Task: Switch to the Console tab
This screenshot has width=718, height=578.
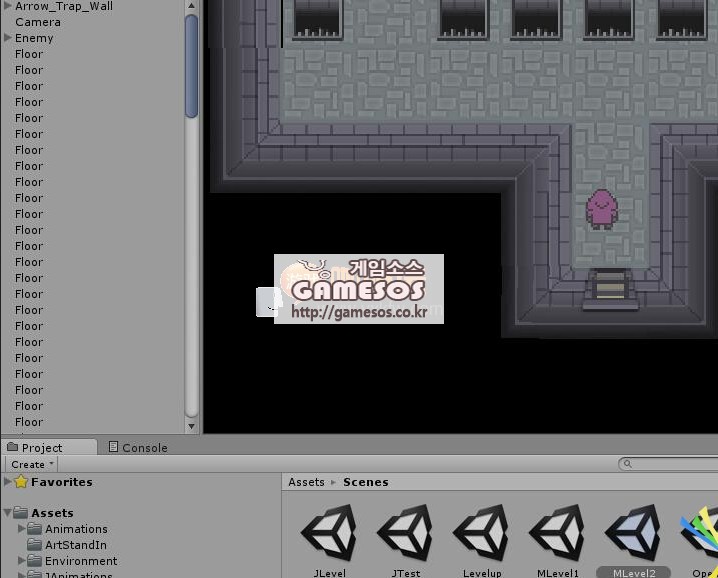Action: (138, 447)
